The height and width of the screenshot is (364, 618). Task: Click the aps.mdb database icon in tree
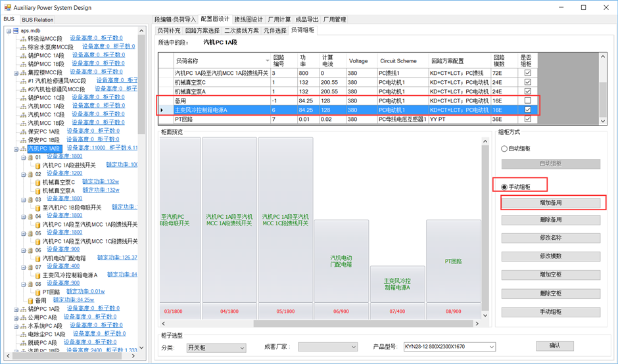[16, 31]
